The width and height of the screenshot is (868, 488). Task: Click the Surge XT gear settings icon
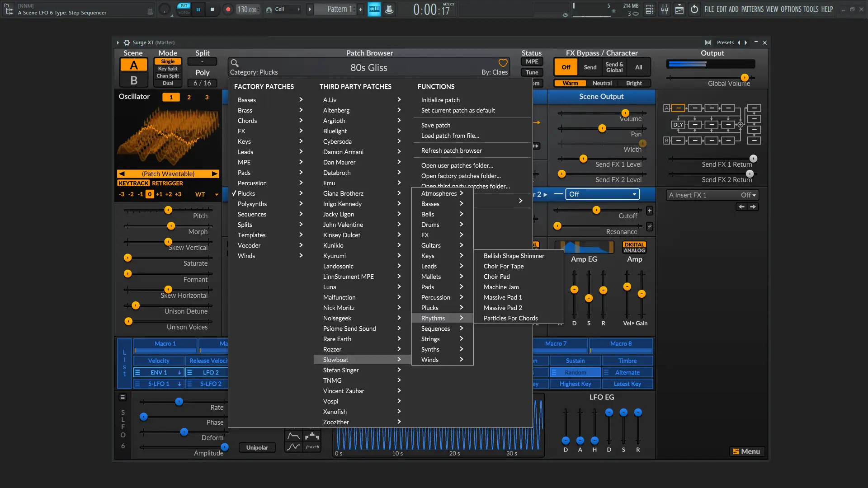click(127, 42)
